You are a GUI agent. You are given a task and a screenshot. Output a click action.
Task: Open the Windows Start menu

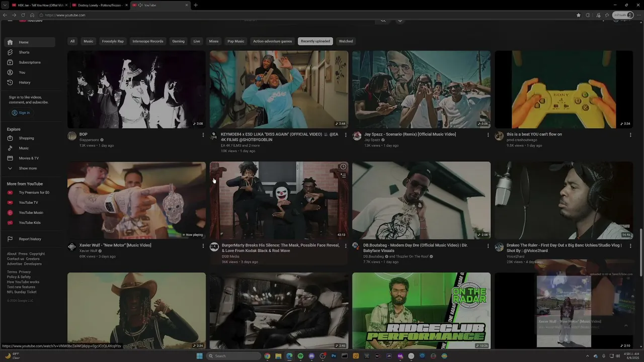pos(200,356)
